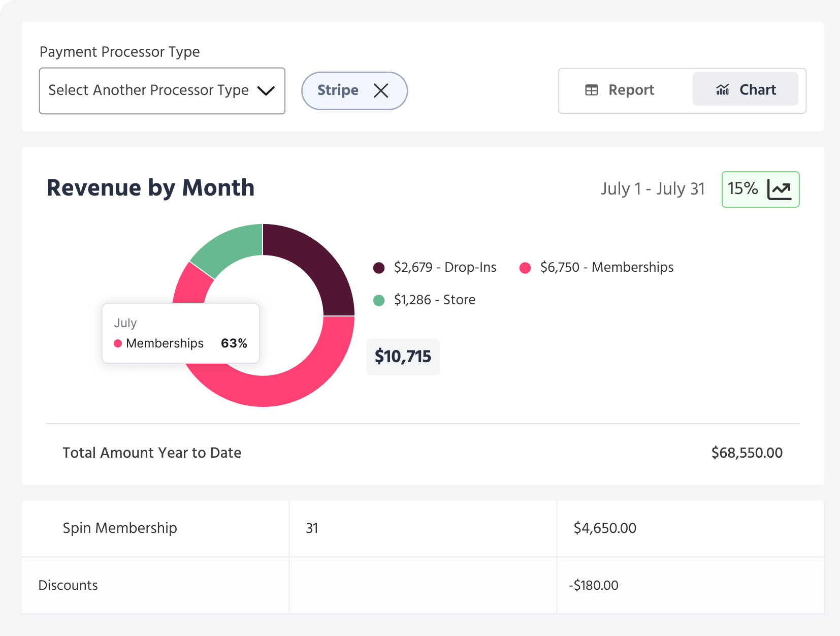This screenshot has width=840, height=636.
Task: Click the July 1 - July 31 date range
Action: coord(653,189)
